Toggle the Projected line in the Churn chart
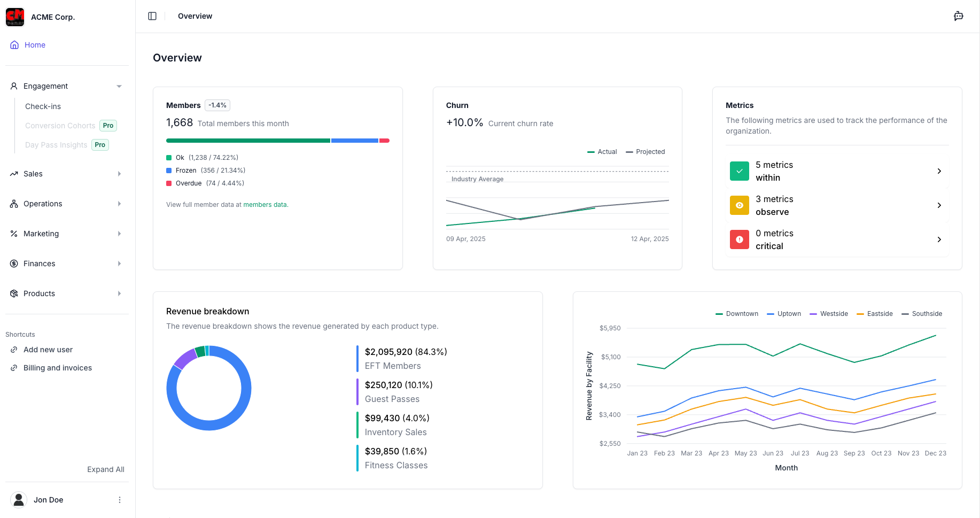 645,151
